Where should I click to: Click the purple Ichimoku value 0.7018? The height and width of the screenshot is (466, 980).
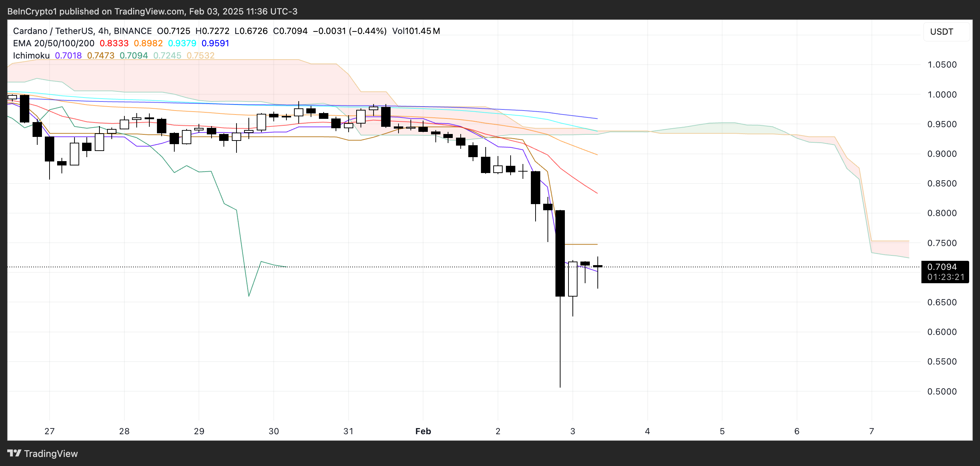pos(68,56)
